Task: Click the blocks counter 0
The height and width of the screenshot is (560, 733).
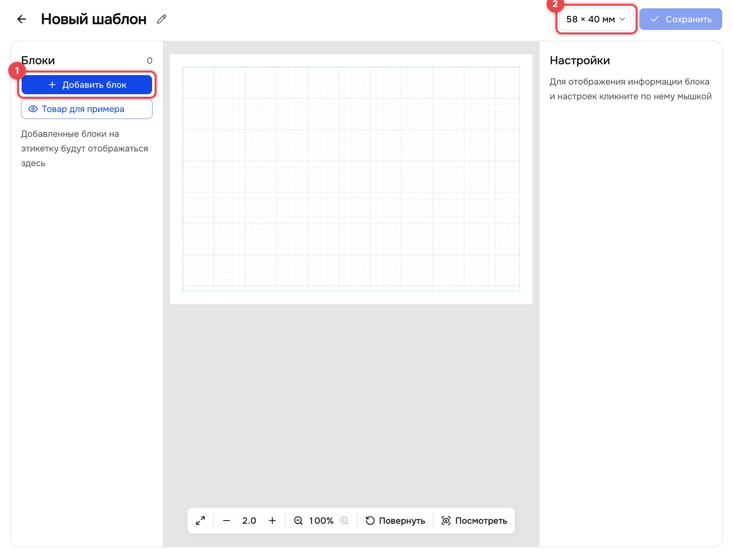Action: click(x=149, y=60)
